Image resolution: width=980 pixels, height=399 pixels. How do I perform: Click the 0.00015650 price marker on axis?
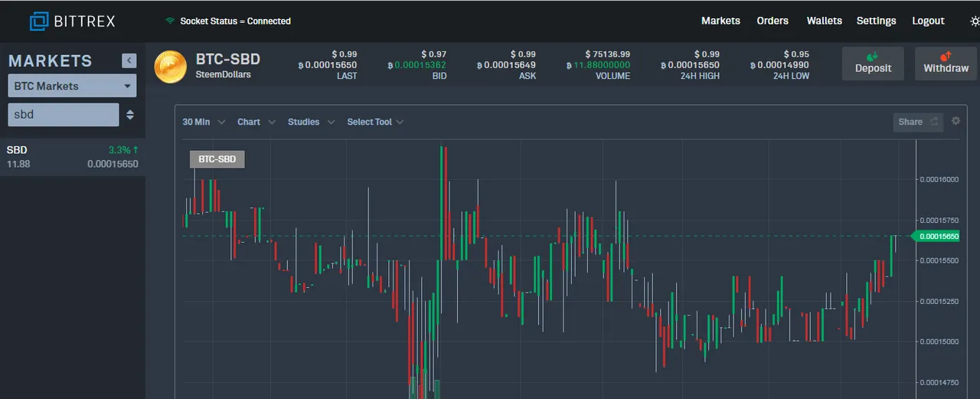(936, 236)
